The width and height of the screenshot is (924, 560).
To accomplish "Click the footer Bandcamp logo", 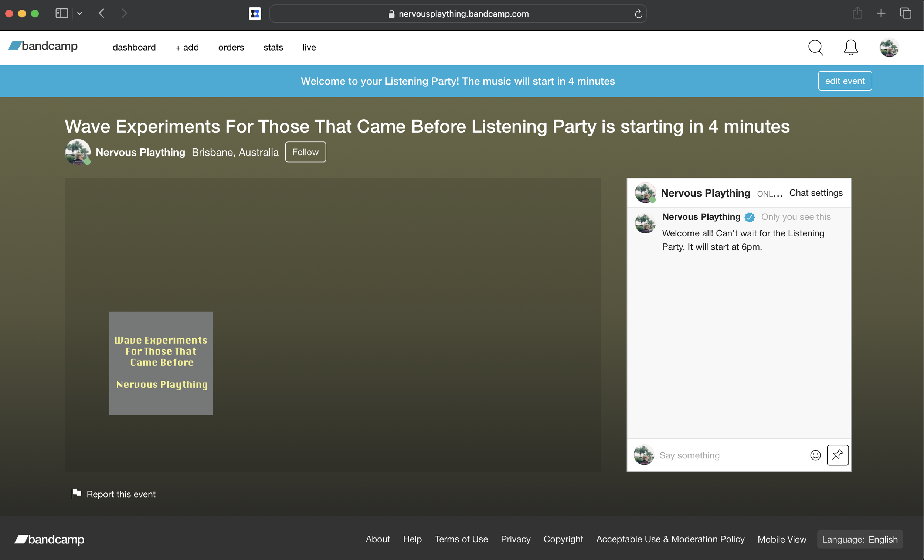I will tap(49, 539).
